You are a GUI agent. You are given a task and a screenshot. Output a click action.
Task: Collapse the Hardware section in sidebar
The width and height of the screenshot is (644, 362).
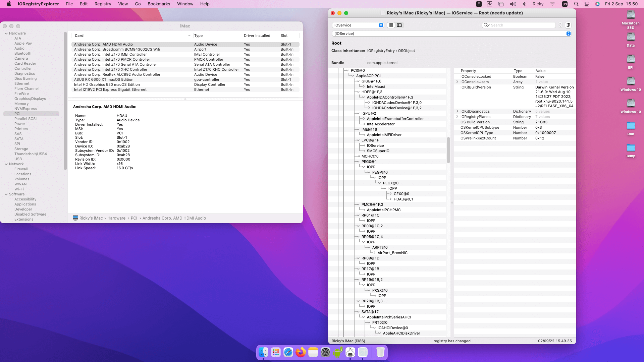pyautogui.click(x=6, y=34)
